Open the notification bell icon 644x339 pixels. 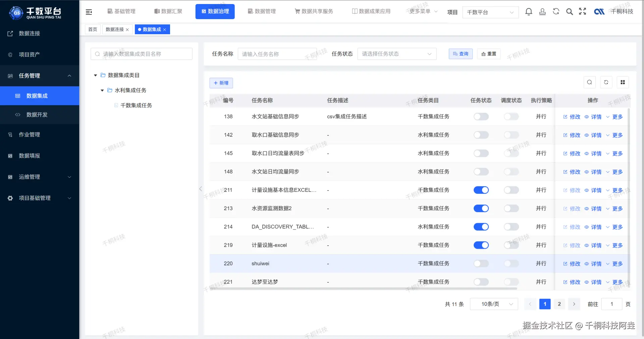pos(529,12)
